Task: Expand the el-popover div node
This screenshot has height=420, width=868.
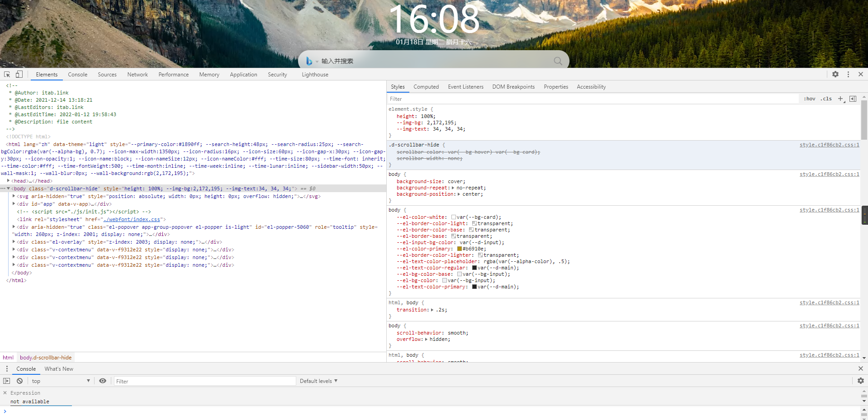Action: click(x=14, y=227)
